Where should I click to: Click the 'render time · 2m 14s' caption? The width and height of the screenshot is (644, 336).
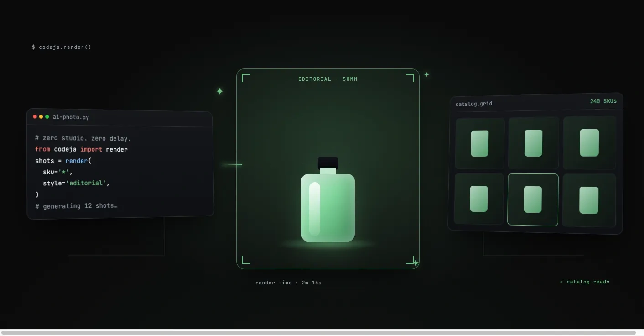point(288,283)
